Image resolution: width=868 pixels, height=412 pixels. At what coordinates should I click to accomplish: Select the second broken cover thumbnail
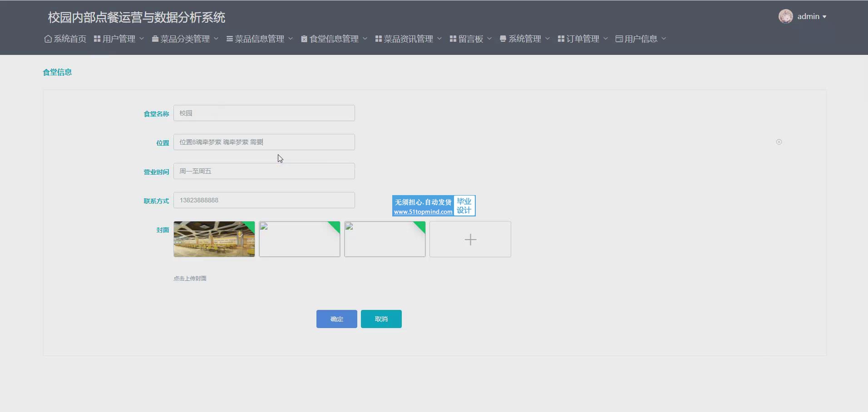click(x=385, y=239)
